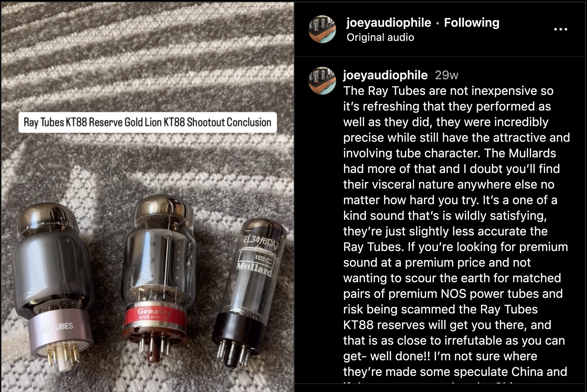
Task: Click the Mullard logo on the right tube
Action: tap(254, 268)
